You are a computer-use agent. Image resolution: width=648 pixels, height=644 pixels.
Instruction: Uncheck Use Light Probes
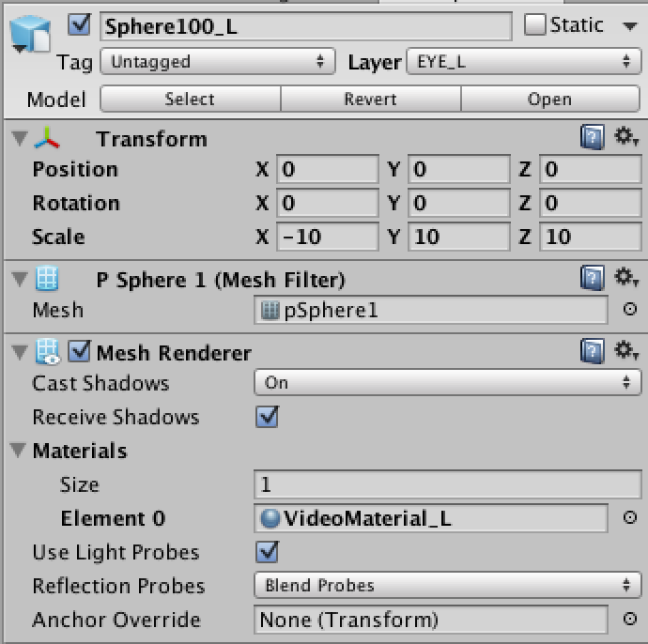267,552
